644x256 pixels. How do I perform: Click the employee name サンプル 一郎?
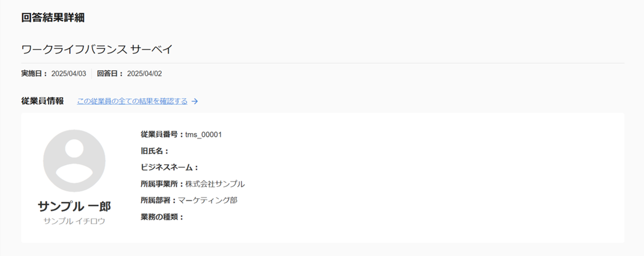tap(74, 206)
